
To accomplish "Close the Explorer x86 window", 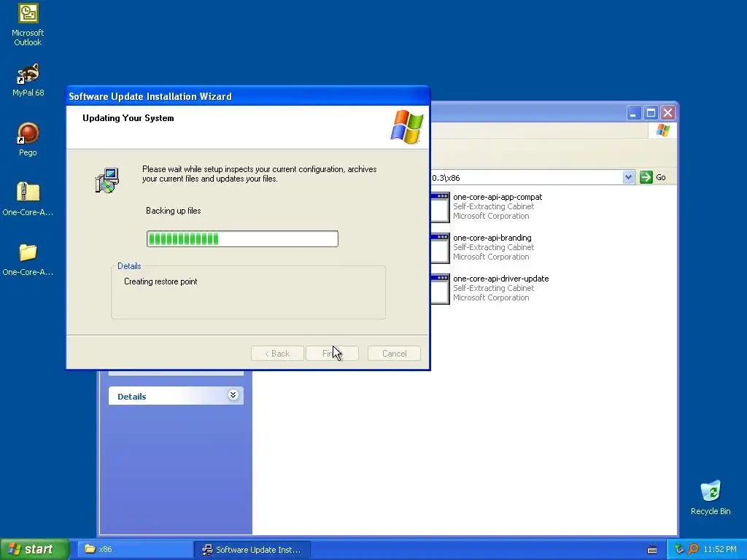I will pyautogui.click(x=668, y=113).
